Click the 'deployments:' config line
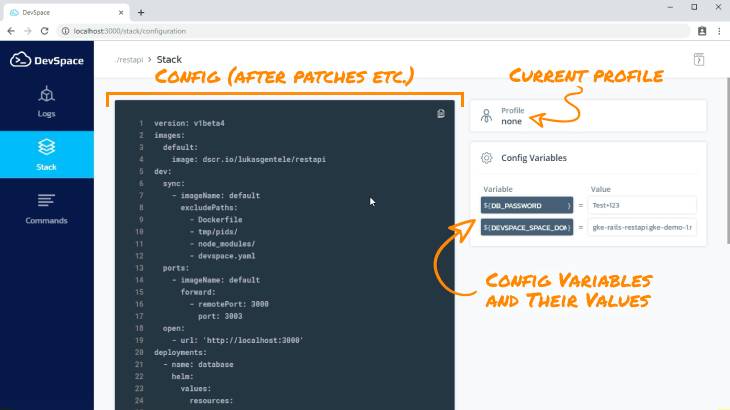 [180, 353]
